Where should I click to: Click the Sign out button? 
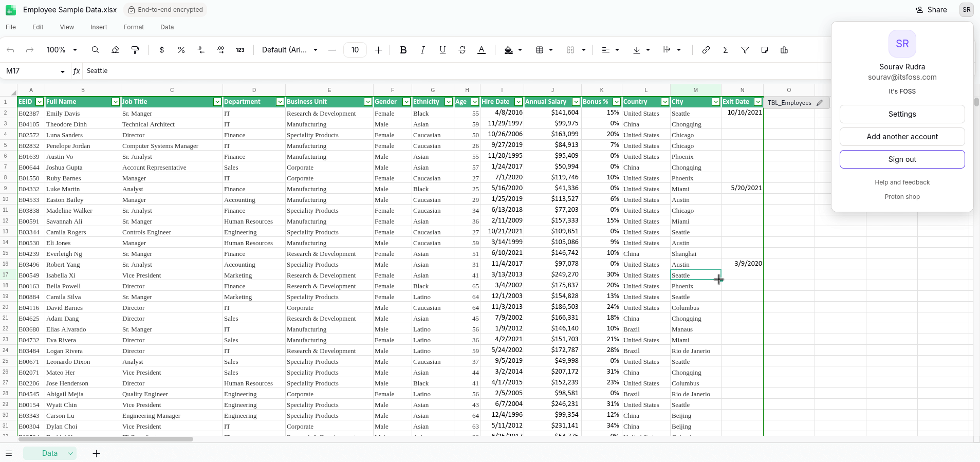coord(902,159)
